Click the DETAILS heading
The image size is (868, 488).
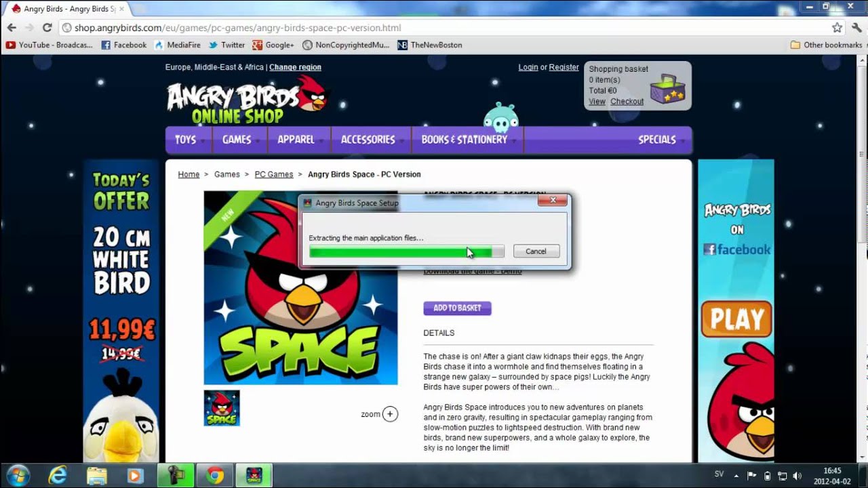[x=439, y=333]
